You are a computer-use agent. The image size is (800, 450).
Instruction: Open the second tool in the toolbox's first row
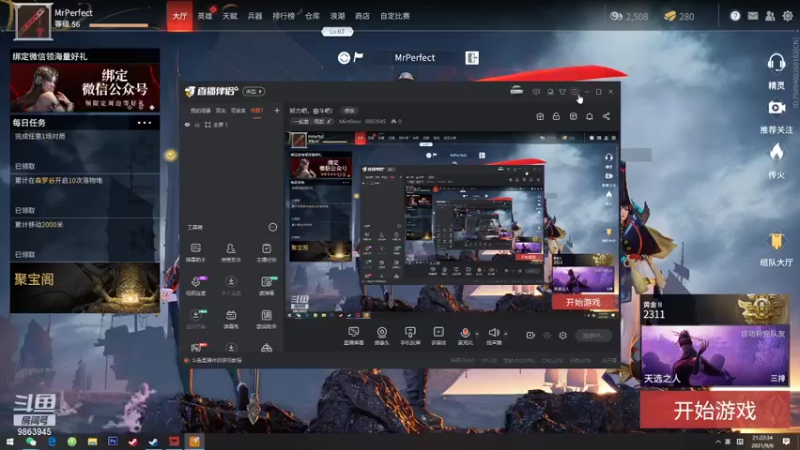pos(231,253)
